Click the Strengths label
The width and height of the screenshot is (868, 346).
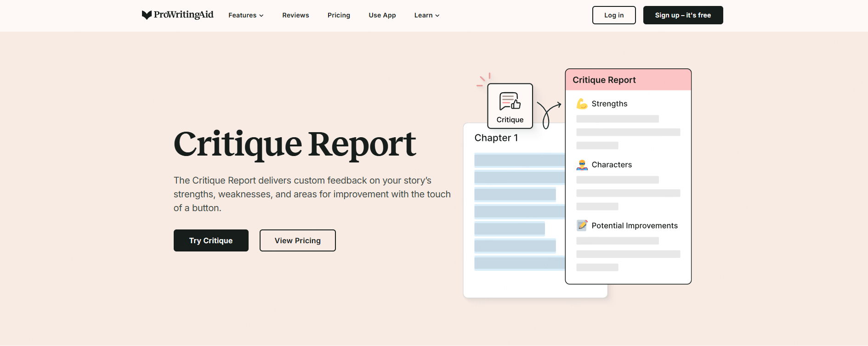[609, 104]
